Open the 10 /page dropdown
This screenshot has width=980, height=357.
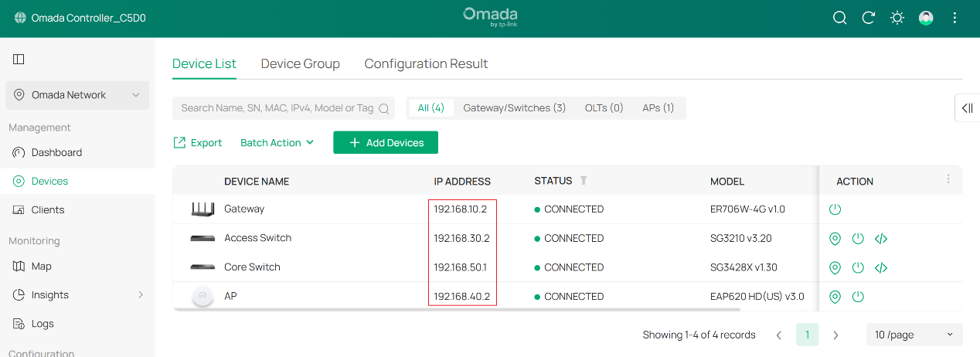tap(914, 335)
